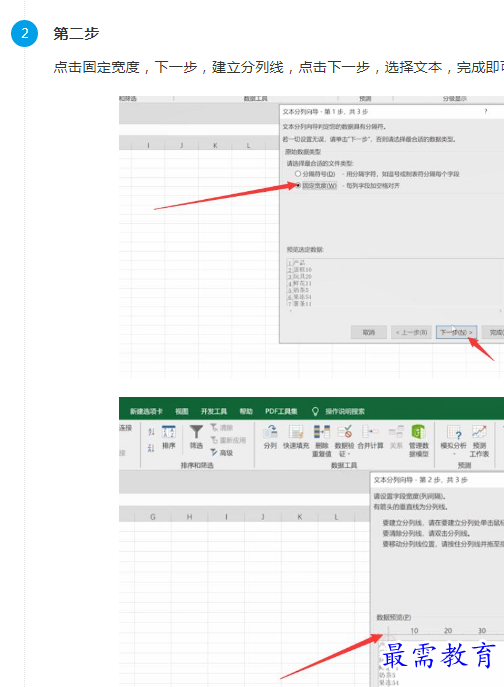Viewport: 504px width, 687px height.
Task: Open the 预测工作表 forecast sheet icon
Action: coord(479,432)
